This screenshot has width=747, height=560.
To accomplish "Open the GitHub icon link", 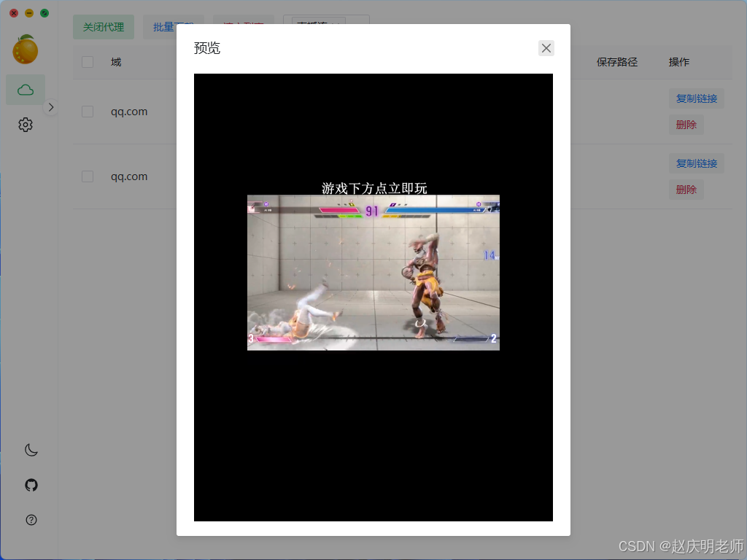I will pyautogui.click(x=31, y=485).
